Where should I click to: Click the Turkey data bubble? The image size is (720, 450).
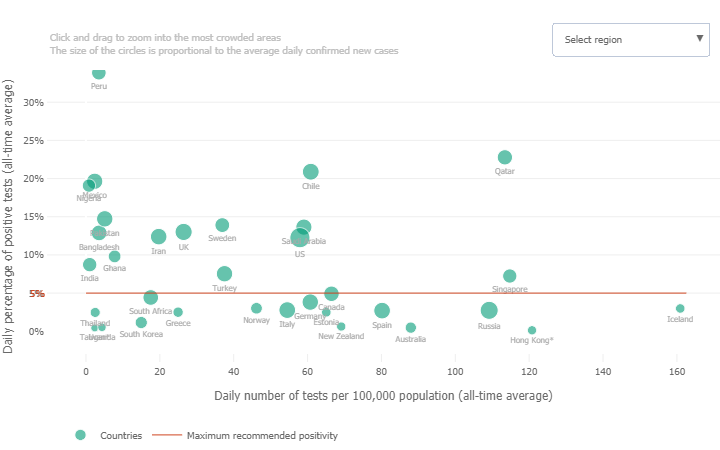pyautogui.click(x=224, y=274)
